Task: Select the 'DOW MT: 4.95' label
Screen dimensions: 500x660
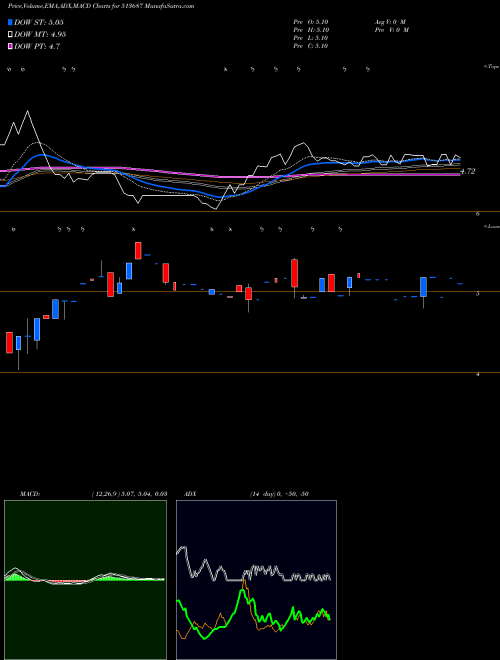Action: [x=40, y=35]
